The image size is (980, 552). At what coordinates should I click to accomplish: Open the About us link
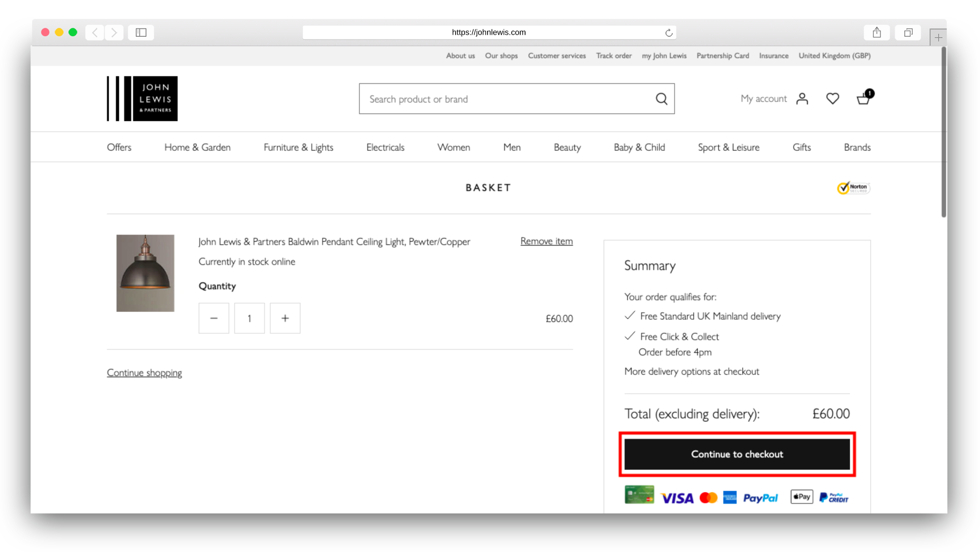coord(460,56)
